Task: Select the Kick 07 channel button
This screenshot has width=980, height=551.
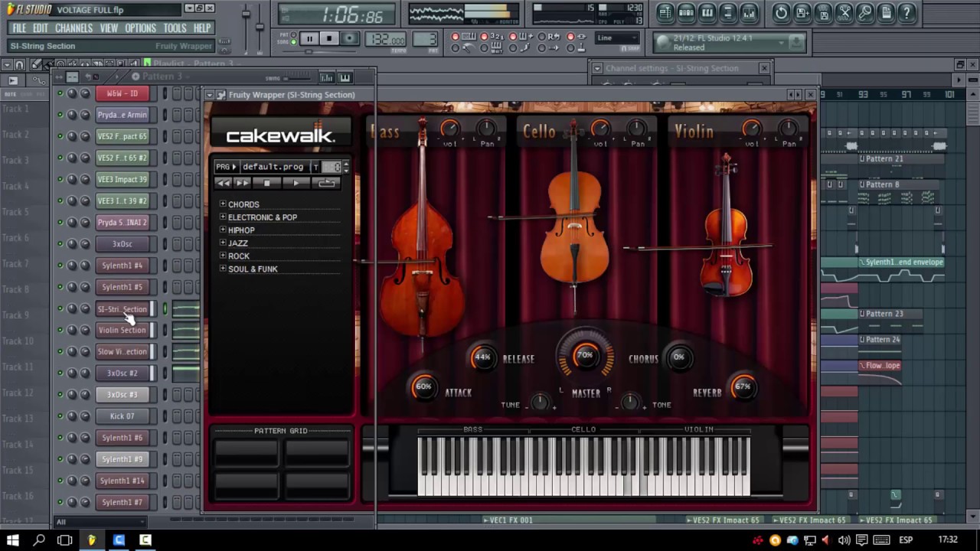Action: pyautogui.click(x=122, y=416)
